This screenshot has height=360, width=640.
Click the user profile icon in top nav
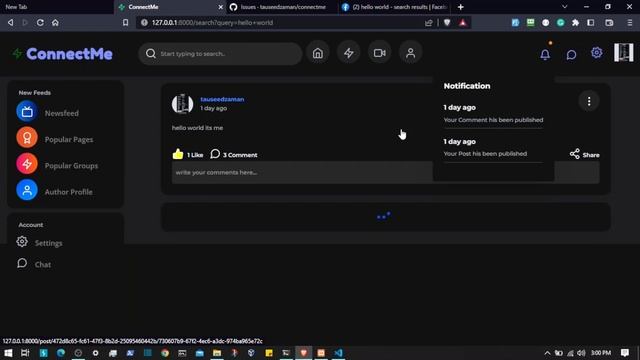tap(411, 53)
